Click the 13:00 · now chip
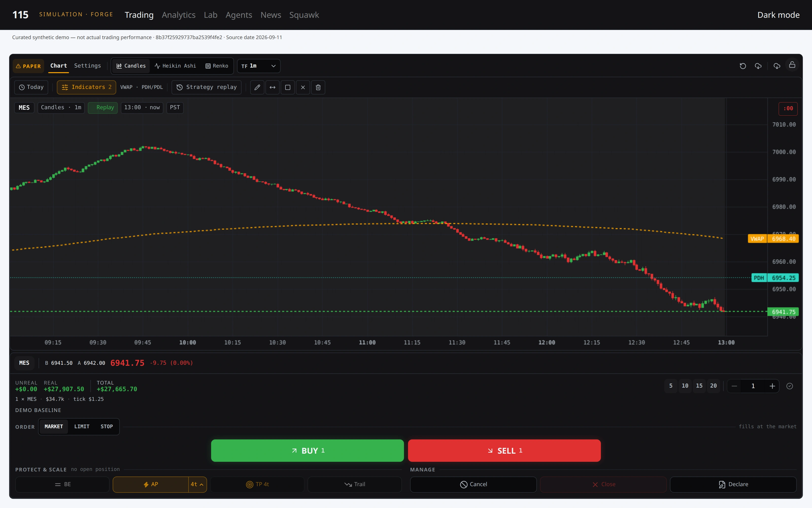 142,108
